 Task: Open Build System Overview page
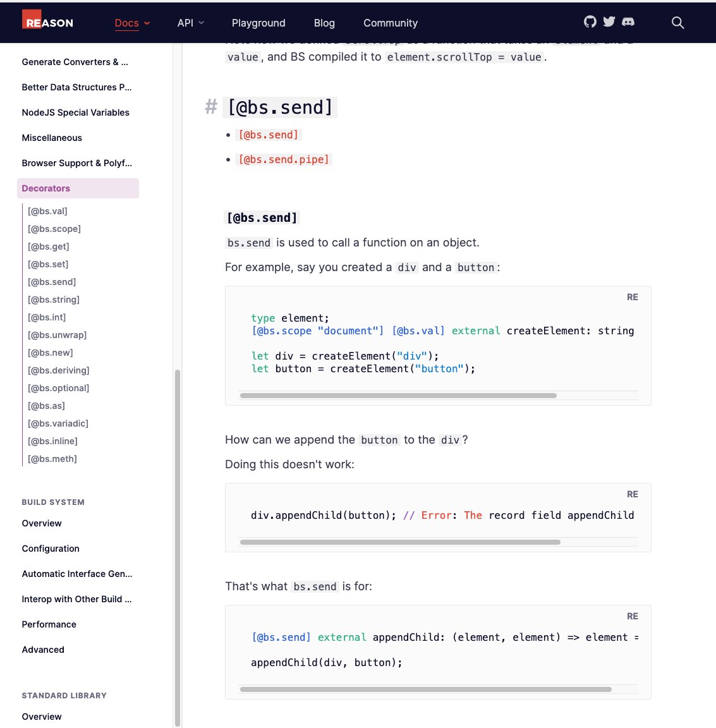41,523
